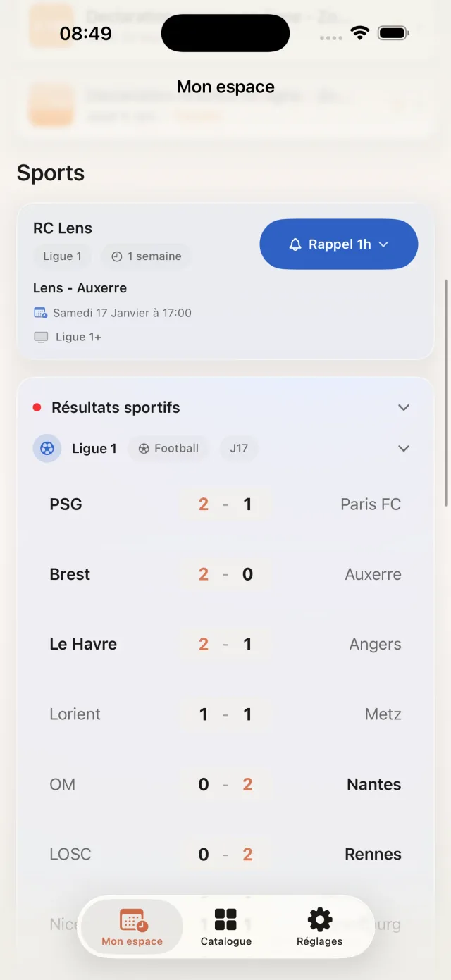Toggle the J17 chip filter
This screenshot has width=451, height=980.
point(239,448)
